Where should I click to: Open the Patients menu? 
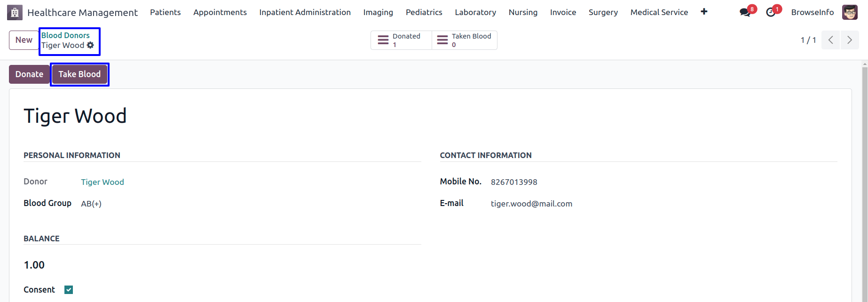(x=166, y=12)
